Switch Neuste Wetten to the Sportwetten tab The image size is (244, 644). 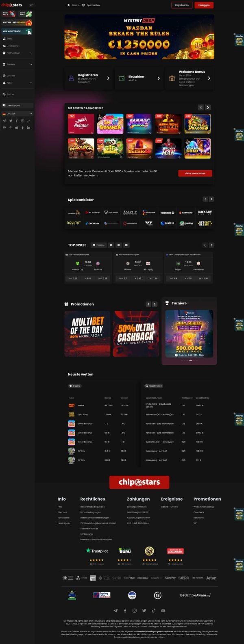[154, 386]
